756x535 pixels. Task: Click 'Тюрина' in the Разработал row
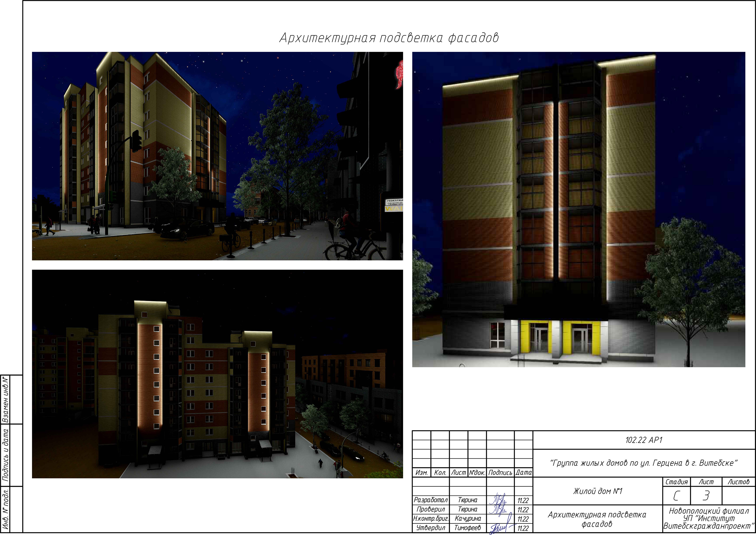click(x=467, y=500)
